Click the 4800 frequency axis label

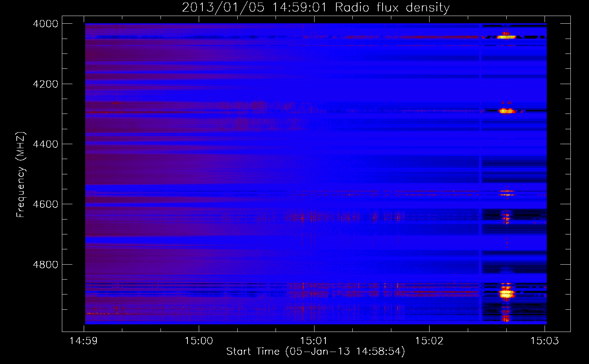(46, 265)
